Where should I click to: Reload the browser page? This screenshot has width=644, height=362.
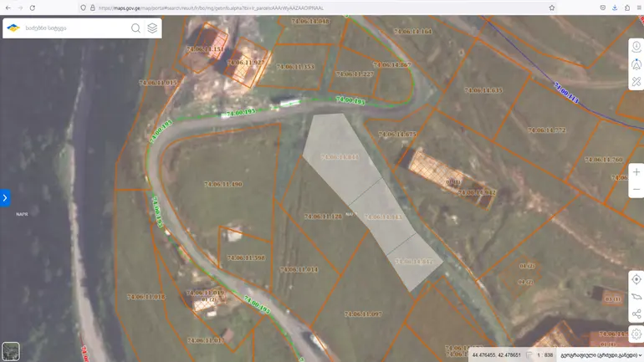33,8
